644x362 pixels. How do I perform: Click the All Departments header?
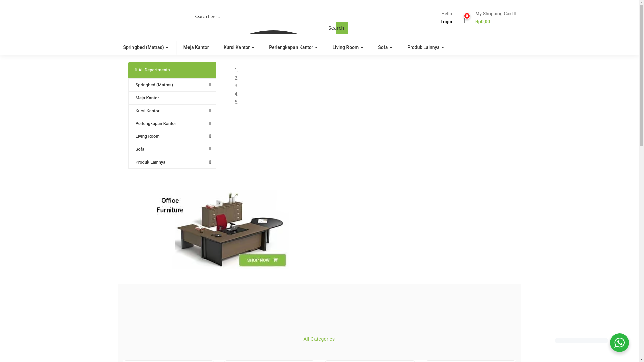(172, 70)
